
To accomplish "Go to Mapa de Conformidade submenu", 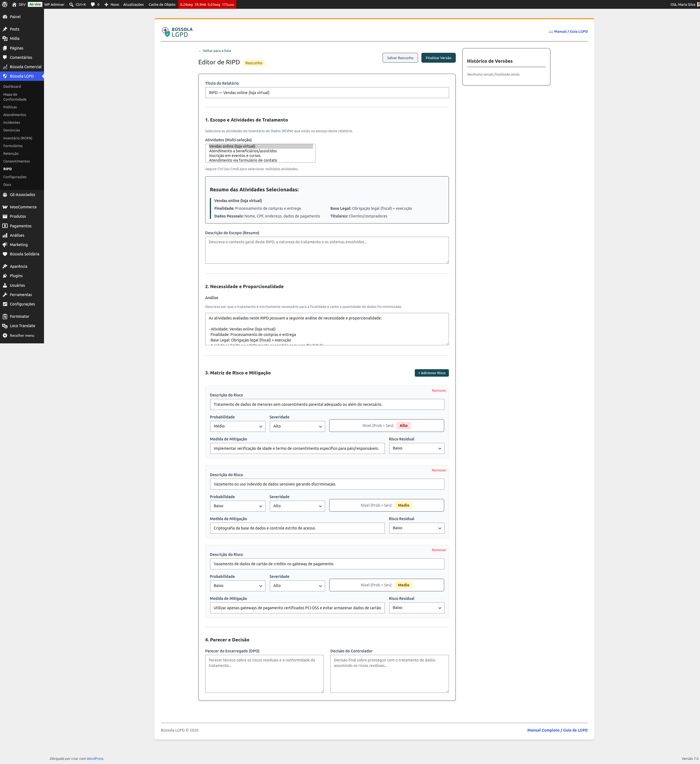I will pyautogui.click(x=15, y=97).
